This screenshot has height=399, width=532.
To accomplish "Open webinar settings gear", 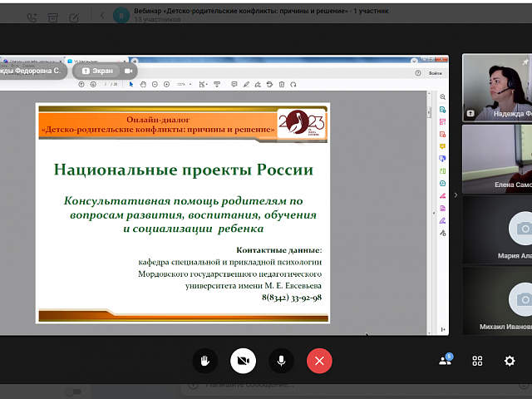I will 510,361.
